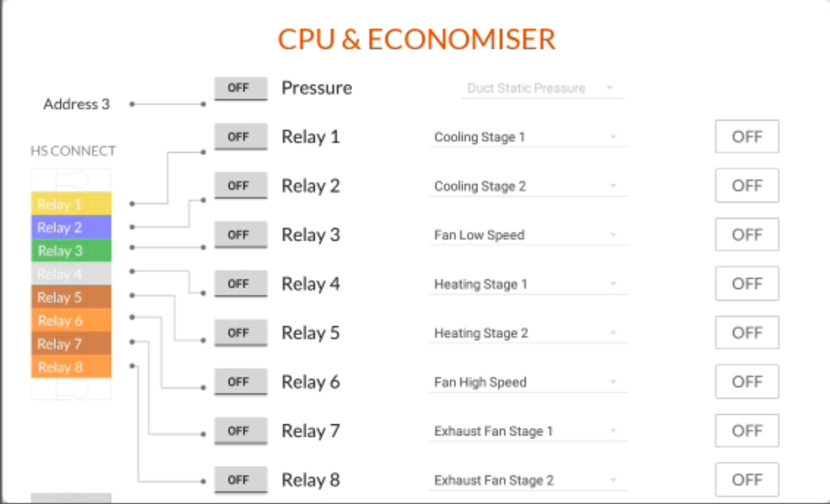
Task: Toggle the Pressure OFF switch
Action: tap(240, 88)
